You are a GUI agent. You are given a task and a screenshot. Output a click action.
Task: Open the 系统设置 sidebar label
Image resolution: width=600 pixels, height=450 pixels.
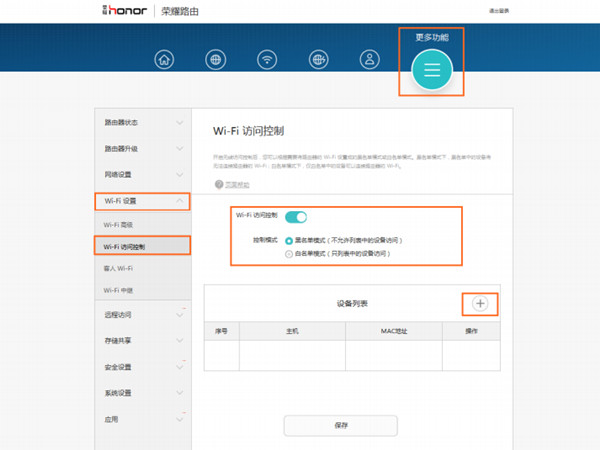(118, 393)
